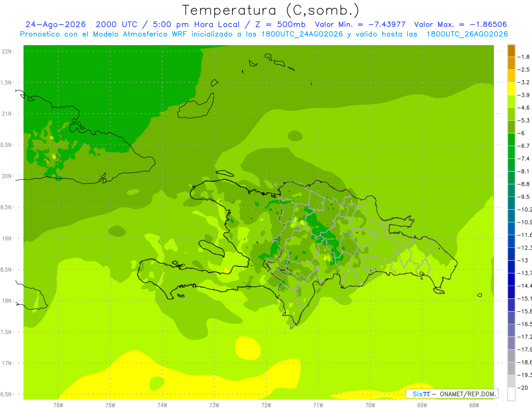
Task: Click the blue swatch between -11.6 and -12.3
Action: click(511, 241)
